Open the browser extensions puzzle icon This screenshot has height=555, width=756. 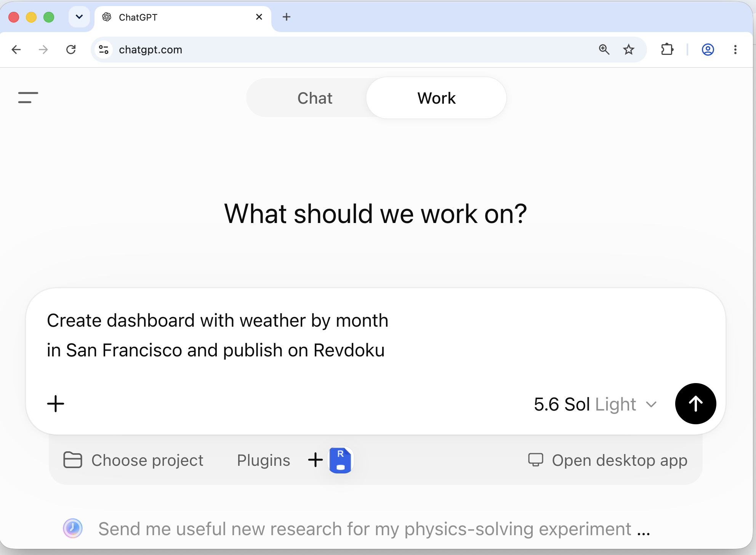coord(667,50)
